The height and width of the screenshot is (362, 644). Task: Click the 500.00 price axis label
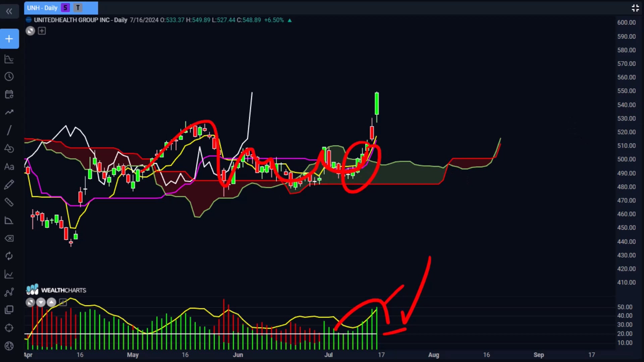[626, 159]
